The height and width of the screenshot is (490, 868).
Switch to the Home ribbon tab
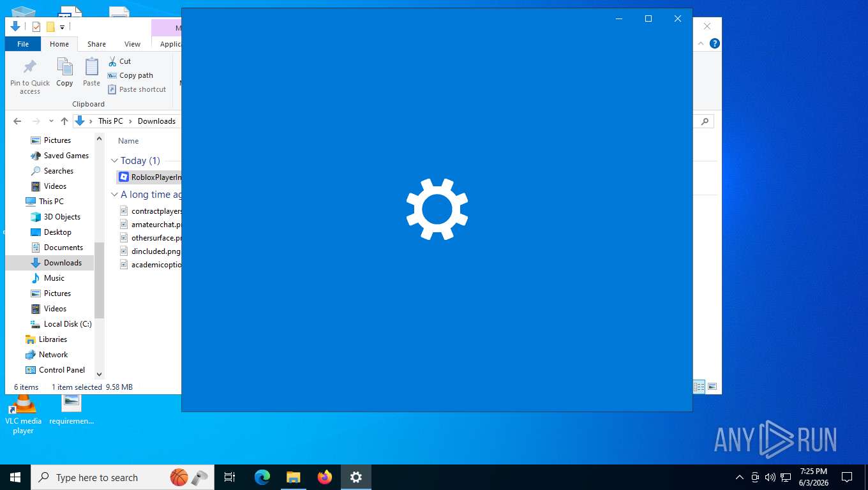tap(59, 44)
